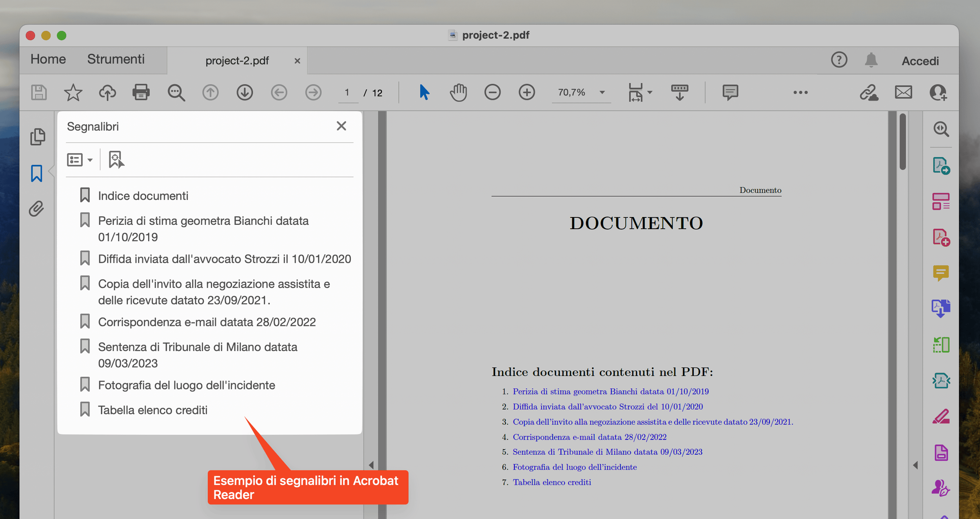
Task: Open the red Redact pen tool
Action: (x=941, y=416)
